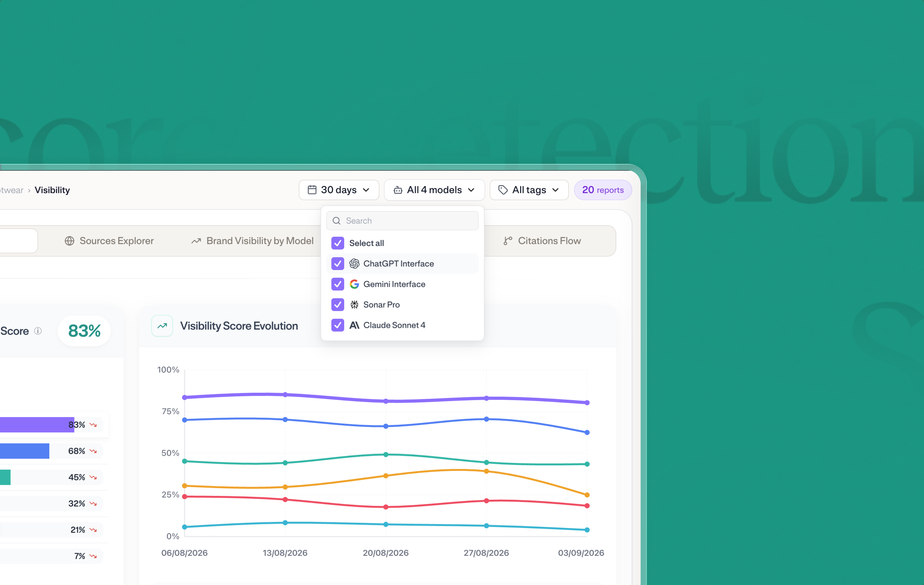This screenshot has height=585, width=924.
Task: Click the Visibility breadcrumb
Action: (52, 190)
